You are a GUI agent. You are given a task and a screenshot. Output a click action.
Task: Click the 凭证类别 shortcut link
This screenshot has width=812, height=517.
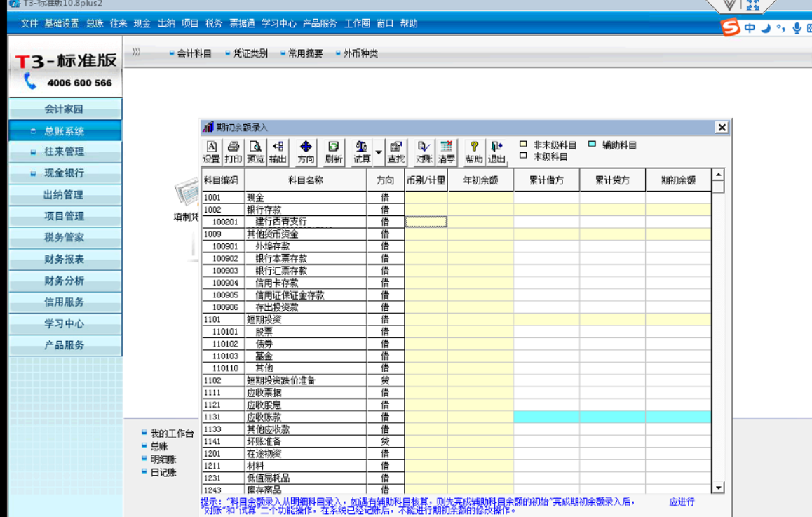[250, 53]
